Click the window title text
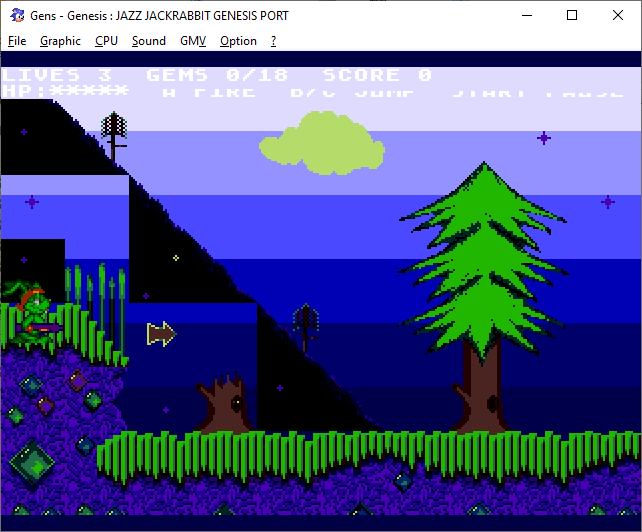The image size is (642, 532). (x=159, y=16)
